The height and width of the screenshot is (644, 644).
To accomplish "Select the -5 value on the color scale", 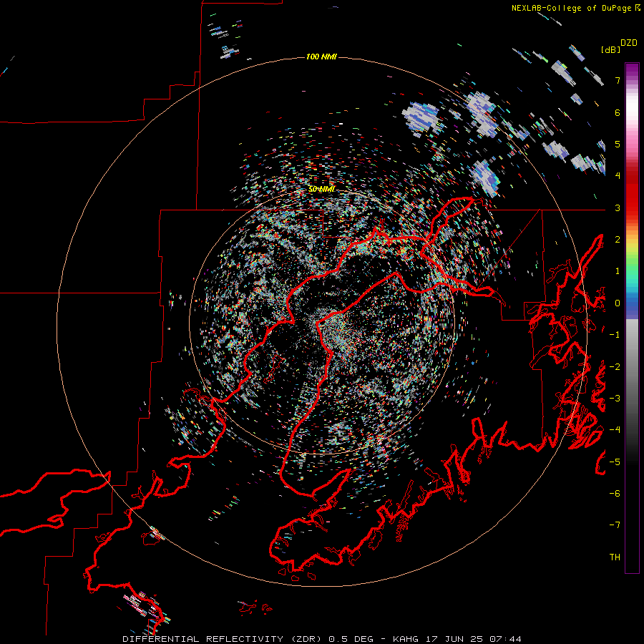I will point(615,462).
